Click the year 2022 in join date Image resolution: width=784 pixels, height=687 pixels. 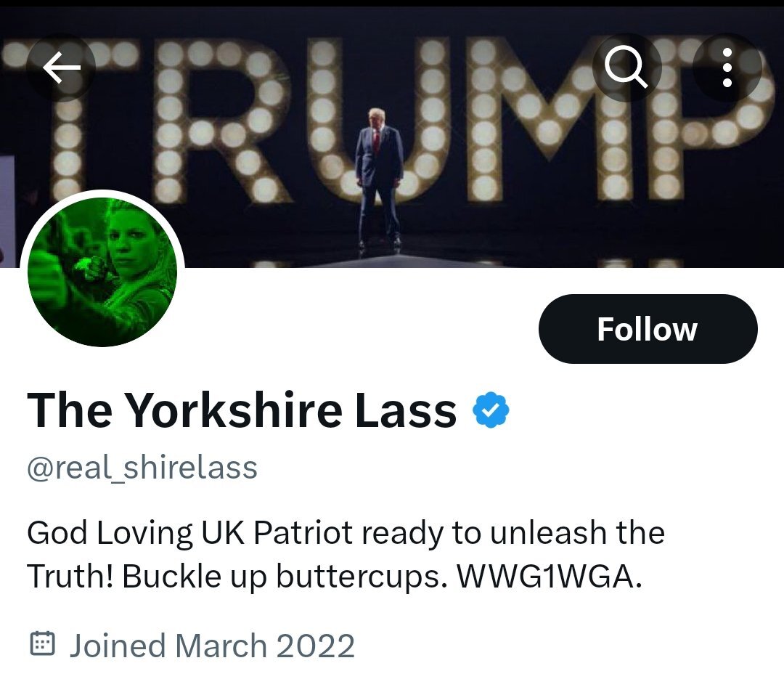tap(315, 645)
